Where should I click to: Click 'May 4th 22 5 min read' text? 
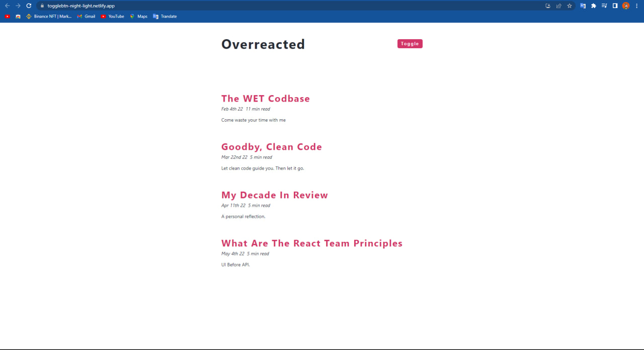point(245,254)
